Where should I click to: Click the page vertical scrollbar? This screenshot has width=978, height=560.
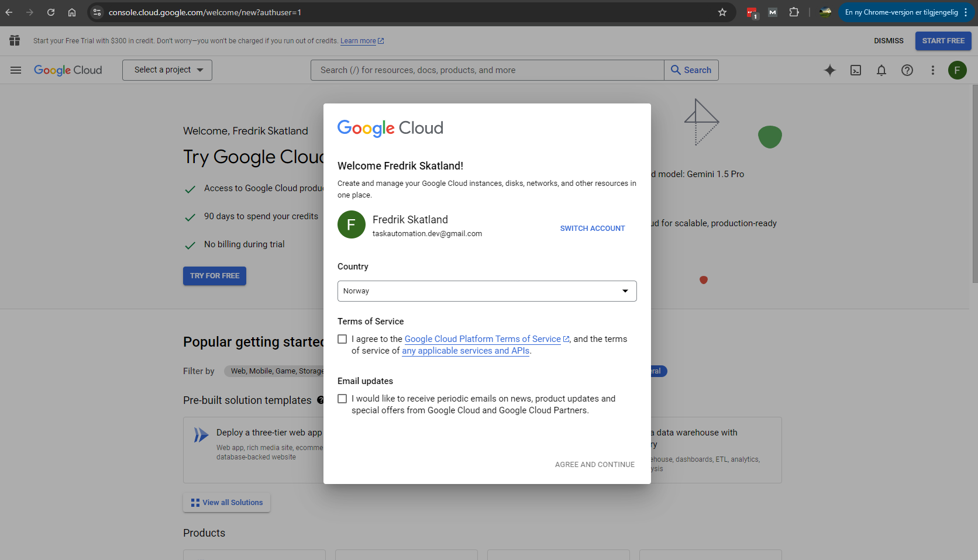tap(975, 184)
